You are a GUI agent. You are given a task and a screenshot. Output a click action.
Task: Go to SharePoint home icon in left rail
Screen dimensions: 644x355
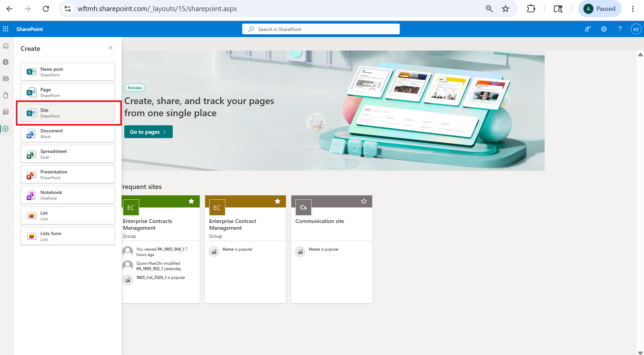click(x=6, y=46)
